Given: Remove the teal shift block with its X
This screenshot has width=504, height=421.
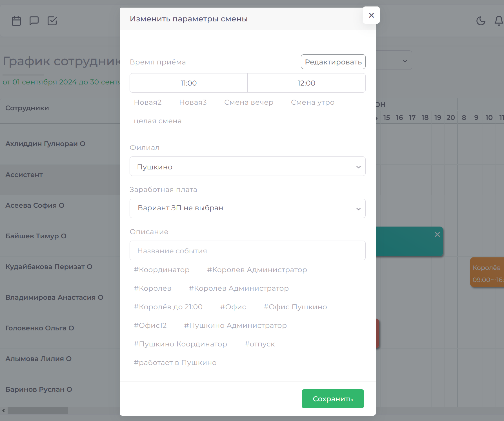Looking at the screenshot, I should [x=437, y=234].
